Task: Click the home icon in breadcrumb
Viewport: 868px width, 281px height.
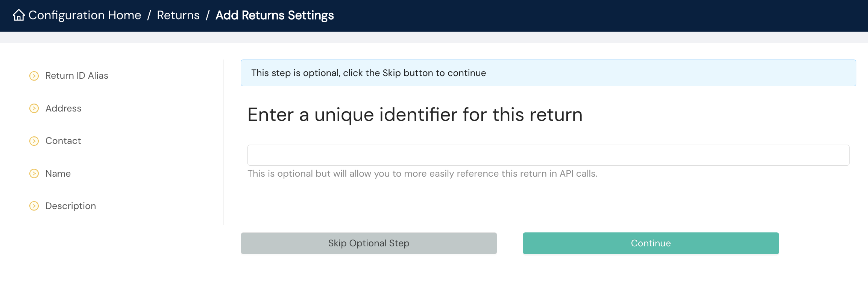Action: point(19,15)
